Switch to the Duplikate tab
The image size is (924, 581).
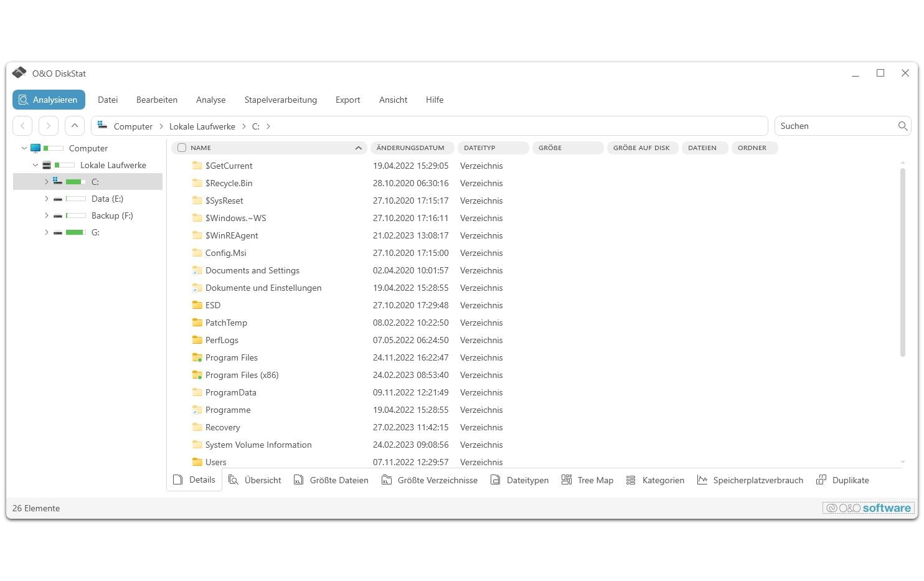coord(843,480)
